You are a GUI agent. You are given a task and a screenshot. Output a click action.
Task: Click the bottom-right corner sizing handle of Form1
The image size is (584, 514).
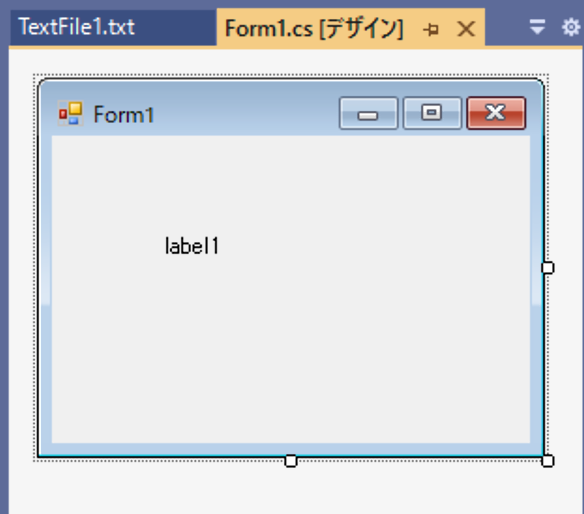point(548,461)
